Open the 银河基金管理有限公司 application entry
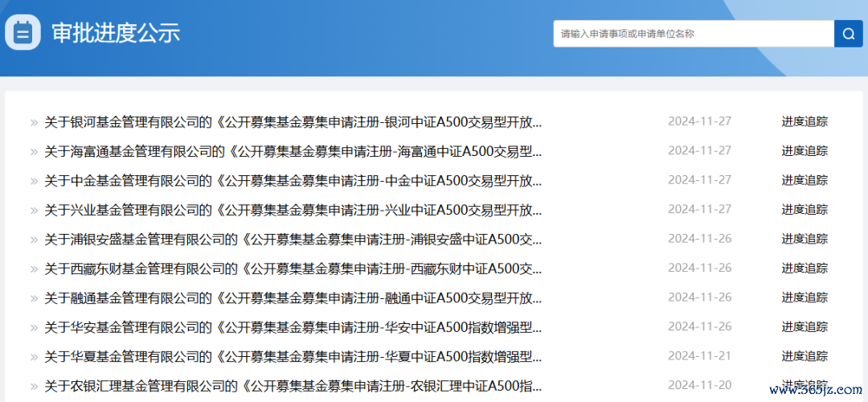The image size is (868, 402). 293,122
